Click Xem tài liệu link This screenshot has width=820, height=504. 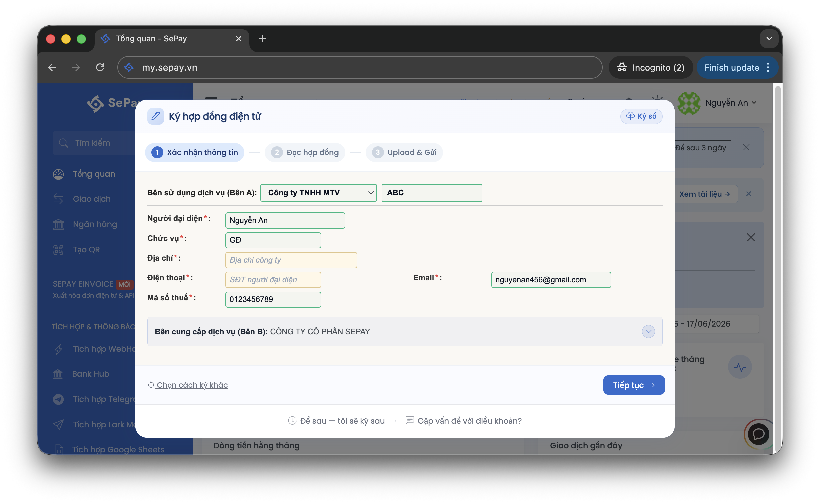click(x=705, y=194)
